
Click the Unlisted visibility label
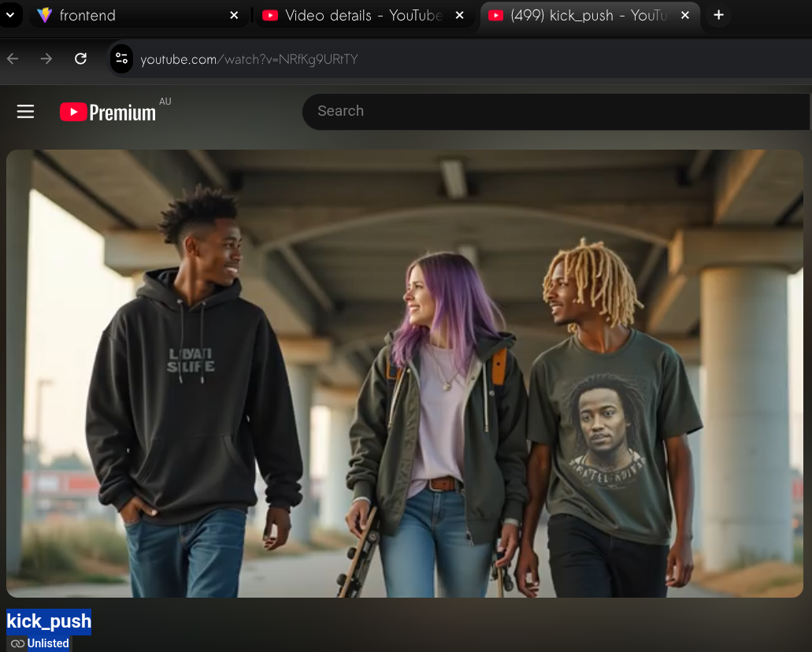(47, 643)
